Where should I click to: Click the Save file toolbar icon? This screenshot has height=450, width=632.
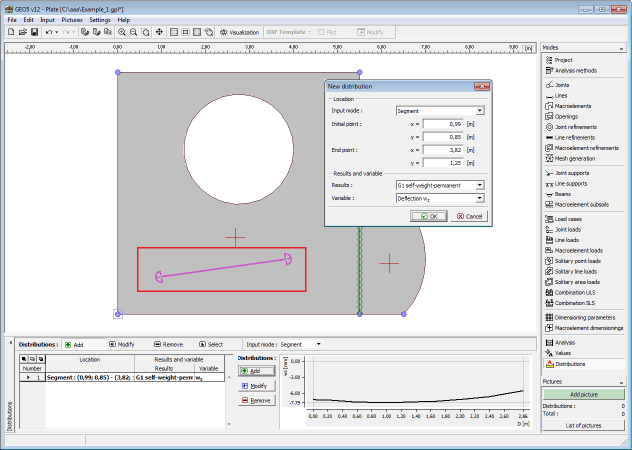click(35, 32)
